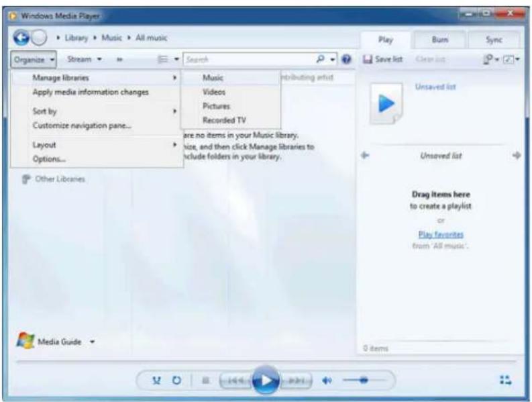Screen dimensions: 532x402
Task: Expand the search options dropdown arrow
Action: point(333,60)
